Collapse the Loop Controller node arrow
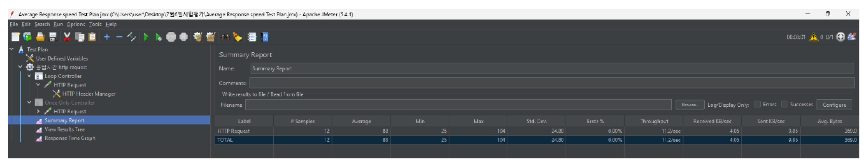This screenshot has height=167, width=868. pyautogui.click(x=29, y=76)
